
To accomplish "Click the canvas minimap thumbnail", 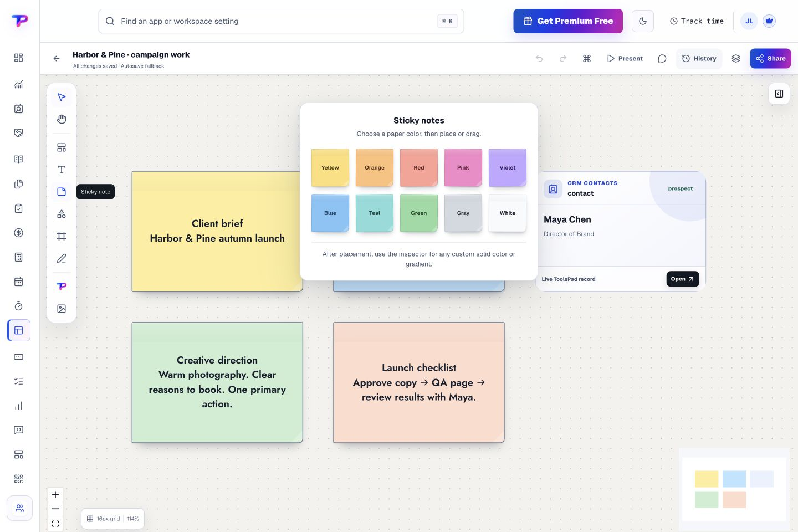I will pos(734,489).
